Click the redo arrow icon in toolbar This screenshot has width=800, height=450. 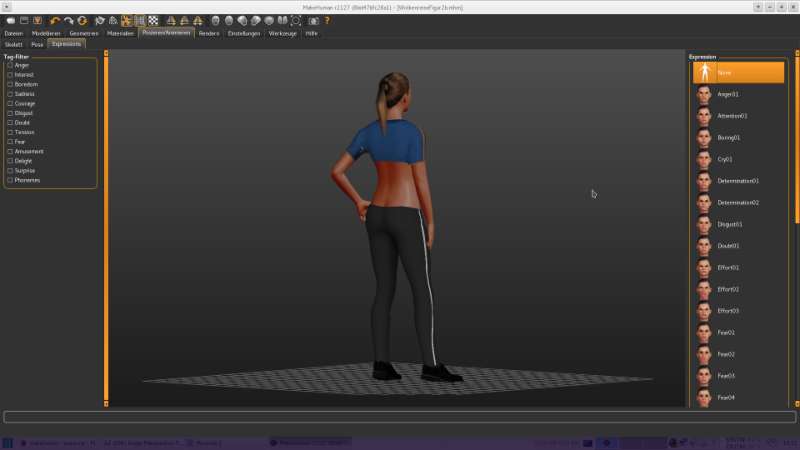(x=69, y=20)
